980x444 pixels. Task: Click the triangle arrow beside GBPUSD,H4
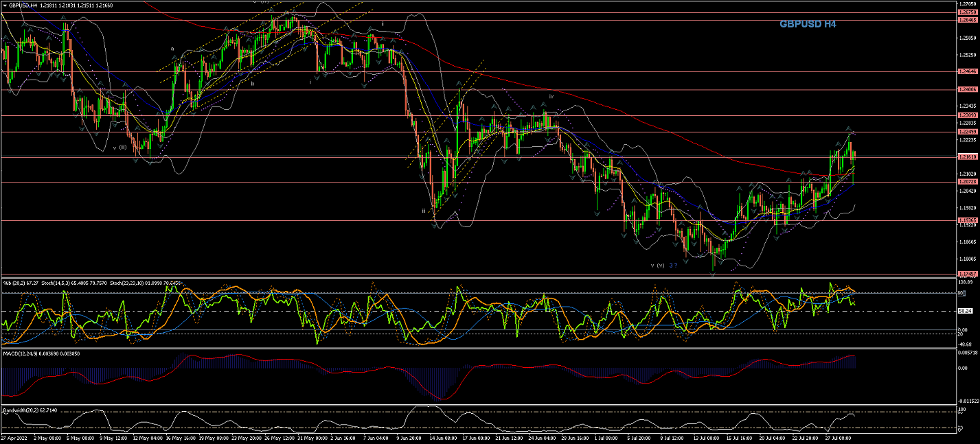5,5
